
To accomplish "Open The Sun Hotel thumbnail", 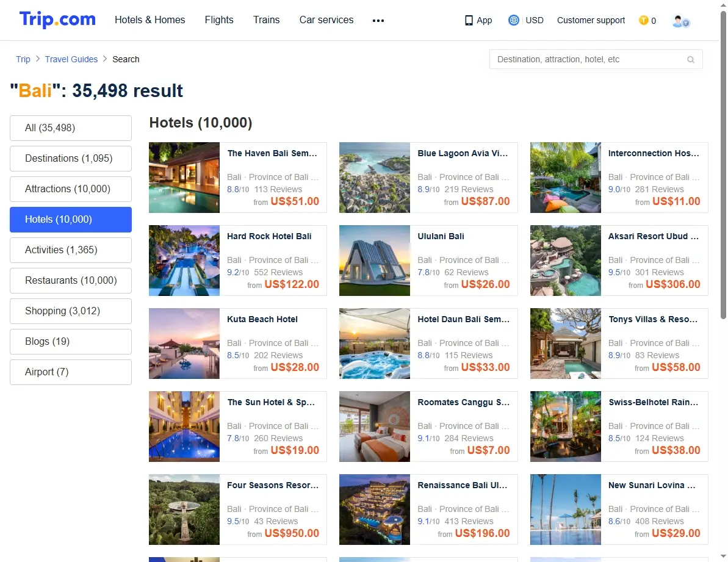I will pyautogui.click(x=184, y=427).
